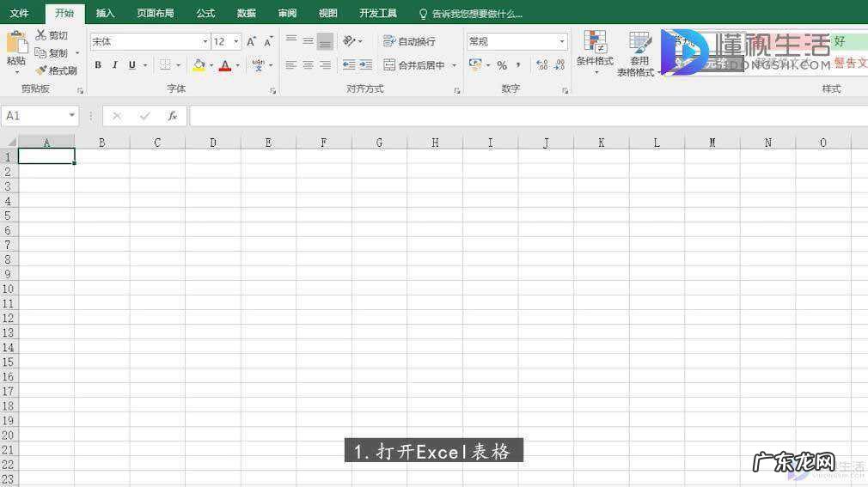The height and width of the screenshot is (487, 868).
Task: Apply yellow fill color bucket
Action: [x=199, y=65]
